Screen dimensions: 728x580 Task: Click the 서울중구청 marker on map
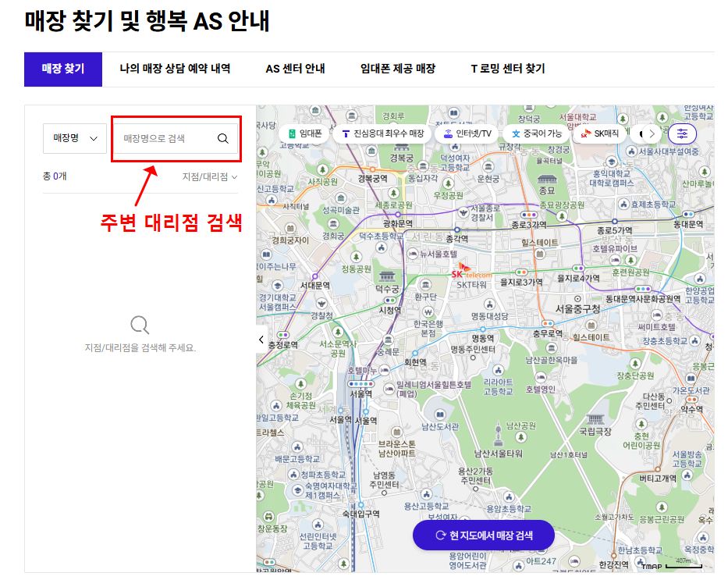point(577,299)
